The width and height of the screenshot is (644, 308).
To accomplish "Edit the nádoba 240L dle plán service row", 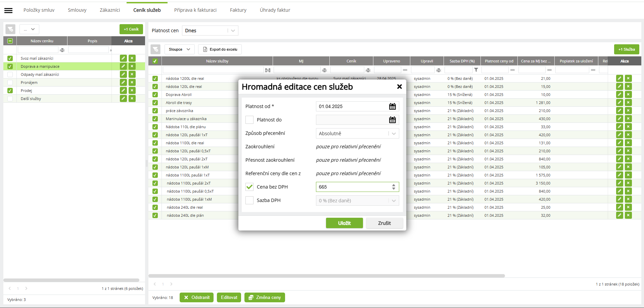I will tap(620, 215).
